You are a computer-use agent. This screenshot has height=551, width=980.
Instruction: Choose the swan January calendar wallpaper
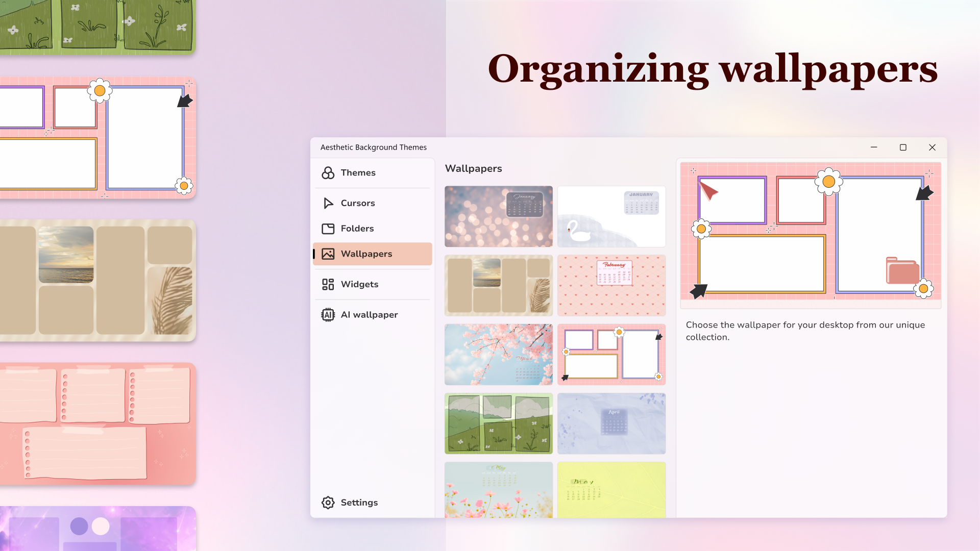click(x=611, y=216)
